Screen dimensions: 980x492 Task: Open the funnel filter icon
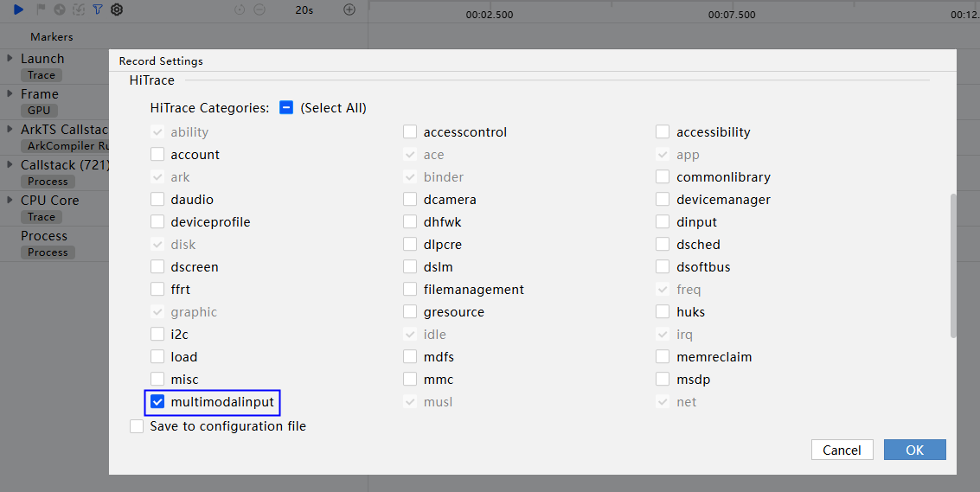click(98, 10)
